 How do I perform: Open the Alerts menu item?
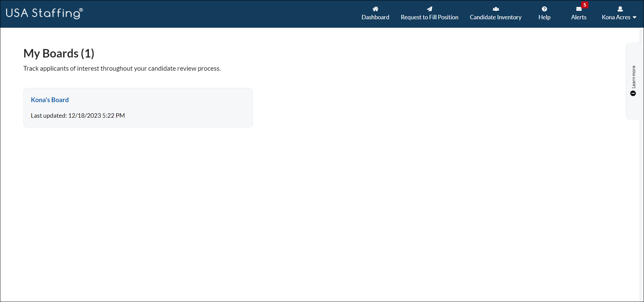coord(579,14)
